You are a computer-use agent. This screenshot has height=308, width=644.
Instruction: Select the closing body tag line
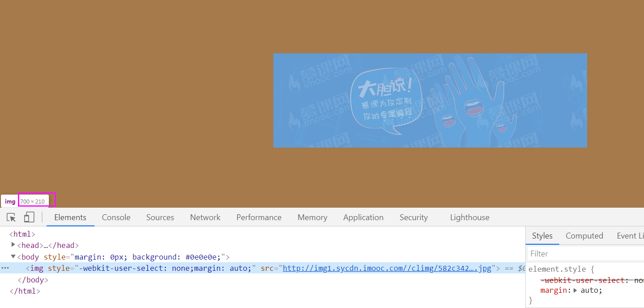point(33,280)
